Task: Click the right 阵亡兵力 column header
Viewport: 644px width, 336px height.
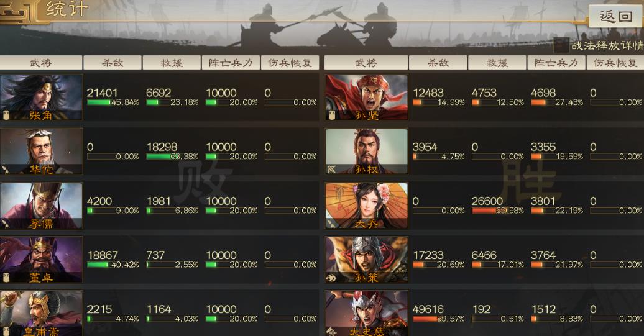Action: [x=556, y=63]
